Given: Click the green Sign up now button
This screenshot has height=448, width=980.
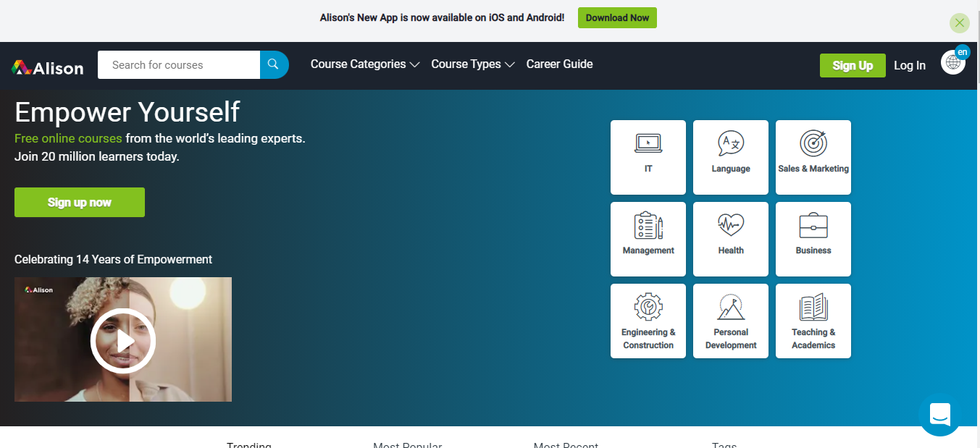Looking at the screenshot, I should pos(80,202).
